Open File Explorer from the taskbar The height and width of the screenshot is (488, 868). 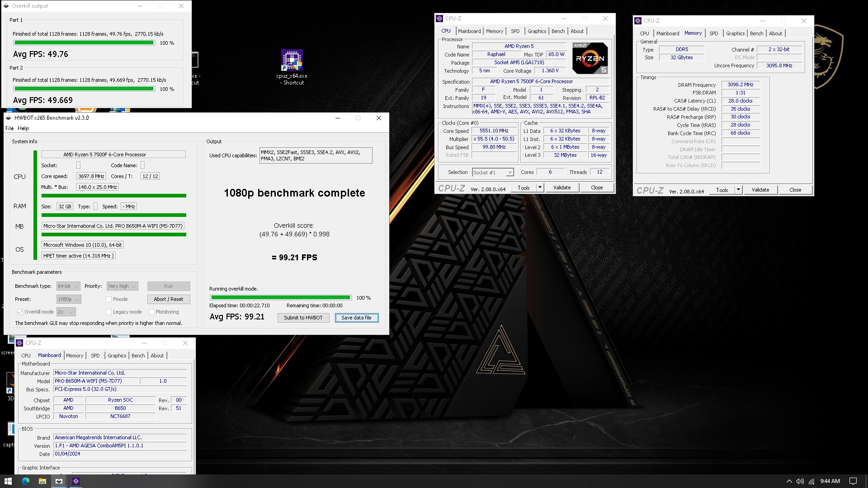[x=42, y=481]
